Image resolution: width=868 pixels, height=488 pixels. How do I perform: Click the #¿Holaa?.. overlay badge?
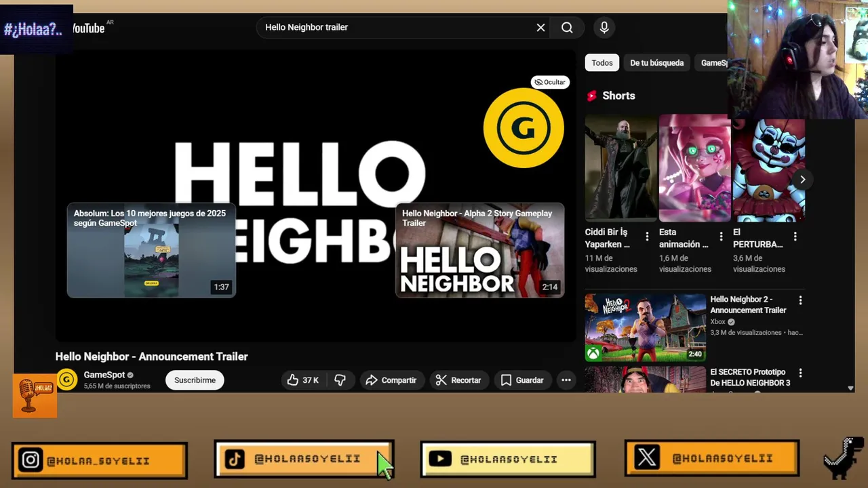(36, 30)
